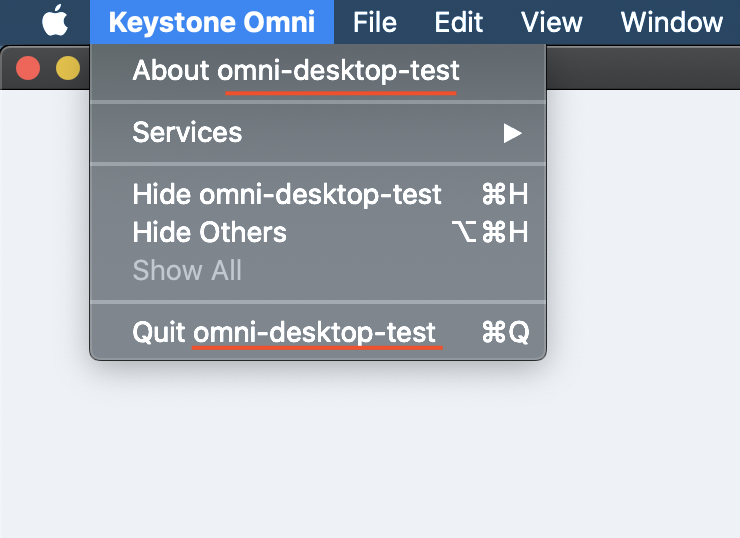
Task: Close the open Keystone Omni menu
Action: pyautogui.click(x=211, y=21)
